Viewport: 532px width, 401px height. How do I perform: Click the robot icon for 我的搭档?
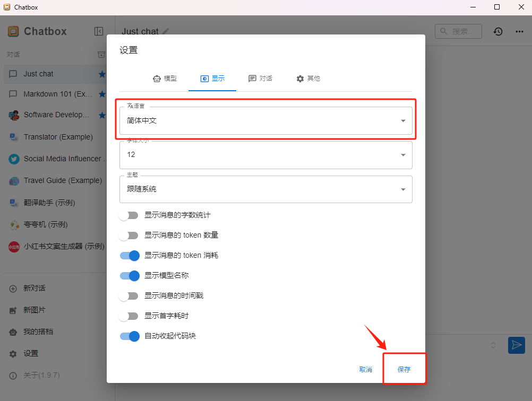(x=13, y=332)
